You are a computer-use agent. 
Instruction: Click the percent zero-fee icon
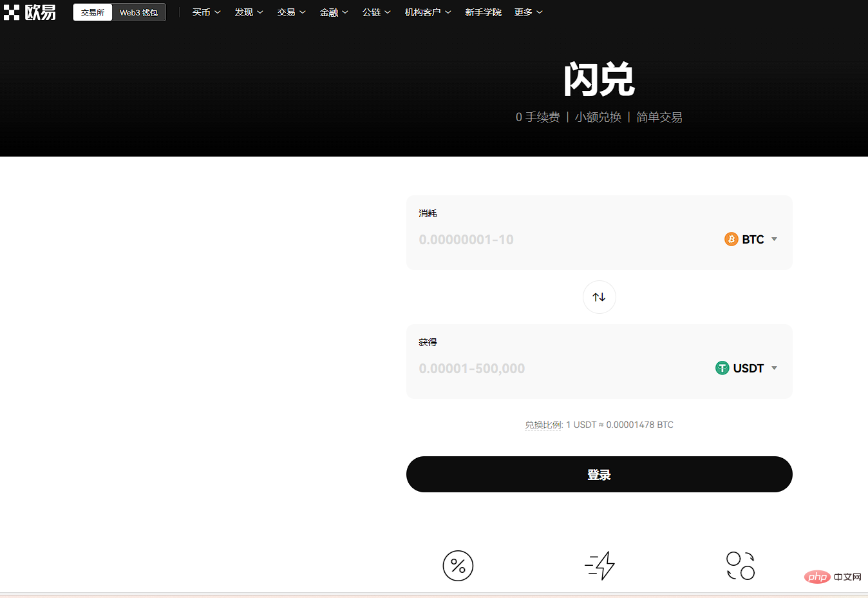point(458,566)
